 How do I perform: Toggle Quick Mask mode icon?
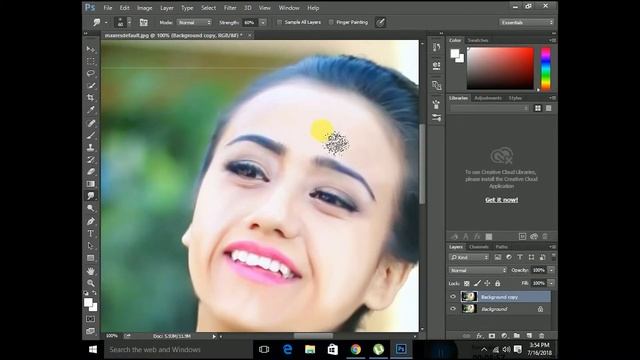pyautogui.click(x=91, y=319)
